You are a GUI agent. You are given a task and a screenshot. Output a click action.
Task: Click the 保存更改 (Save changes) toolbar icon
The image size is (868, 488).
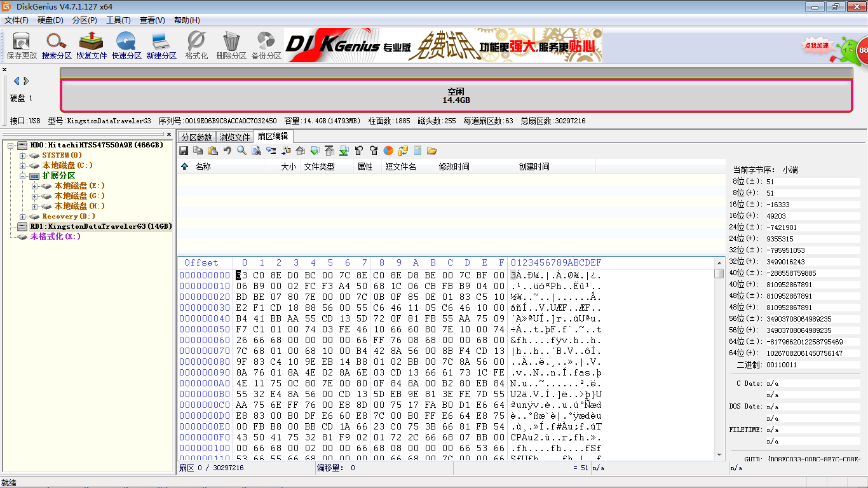pos(22,45)
